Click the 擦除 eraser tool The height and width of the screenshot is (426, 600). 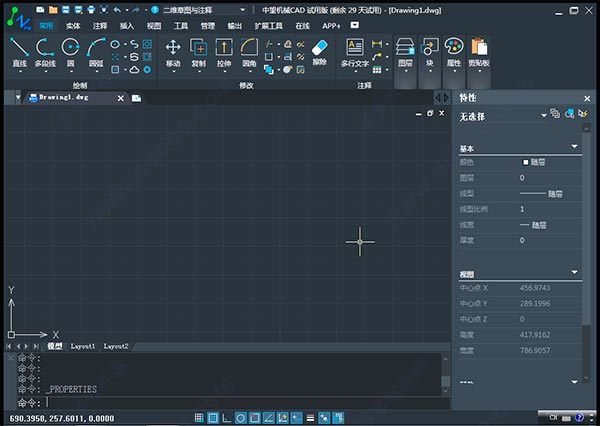tap(320, 52)
